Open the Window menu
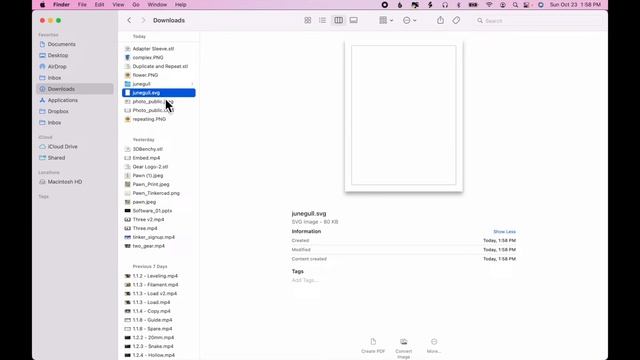 point(157,5)
